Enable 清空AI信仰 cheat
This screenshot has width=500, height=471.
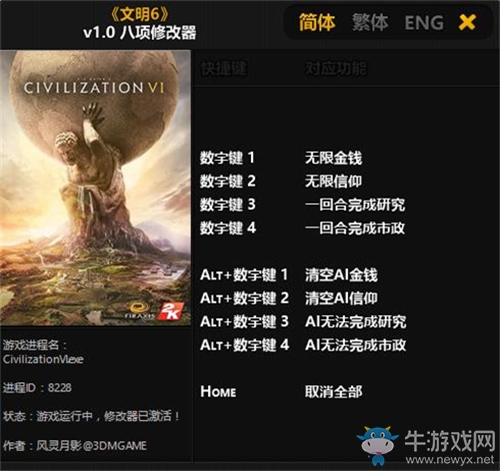point(341,298)
